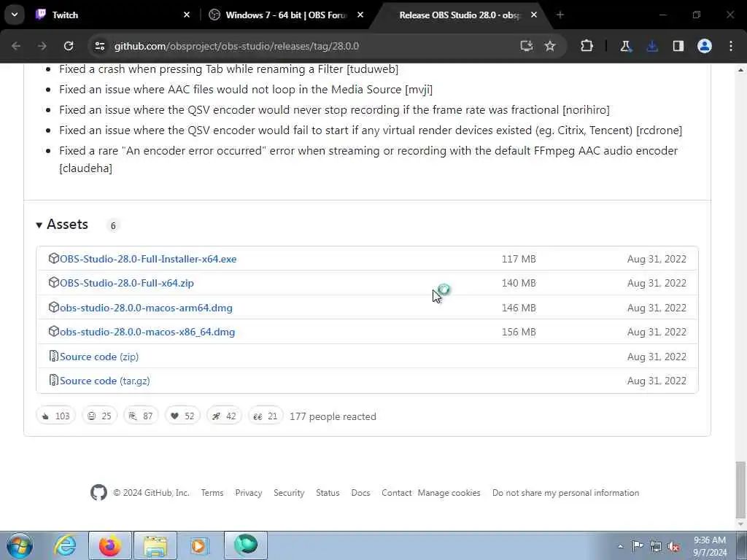Open the Docs footer link
747x560 pixels.
point(360,493)
